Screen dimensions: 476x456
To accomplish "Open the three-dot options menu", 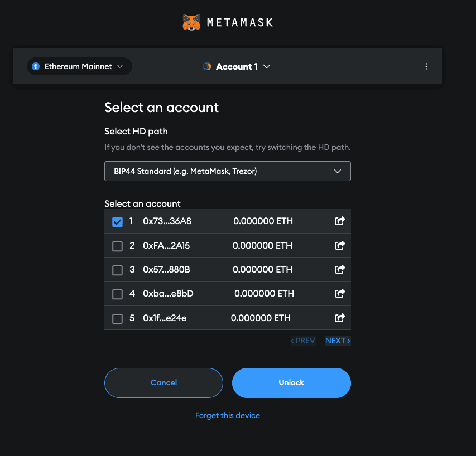I will click(426, 66).
